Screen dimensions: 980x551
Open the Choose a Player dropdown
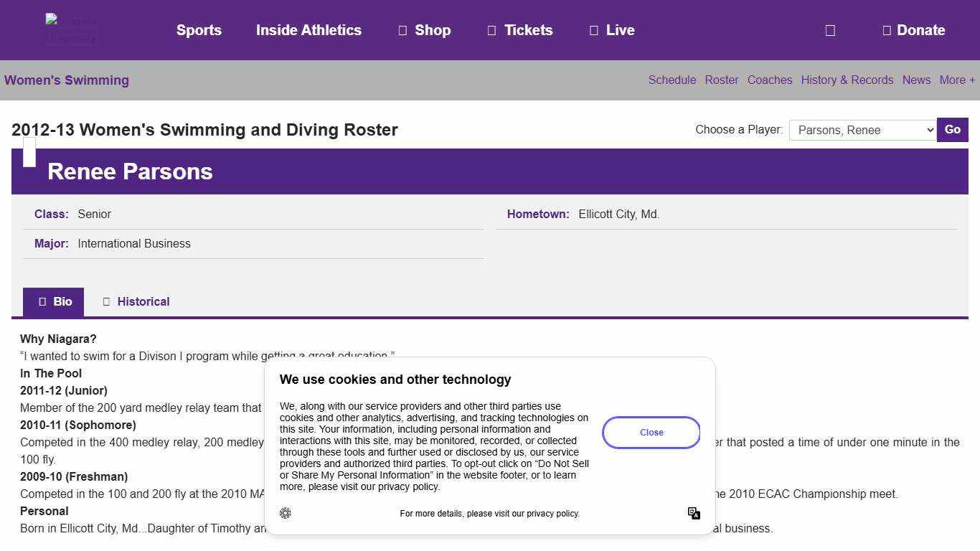pyautogui.click(x=862, y=130)
